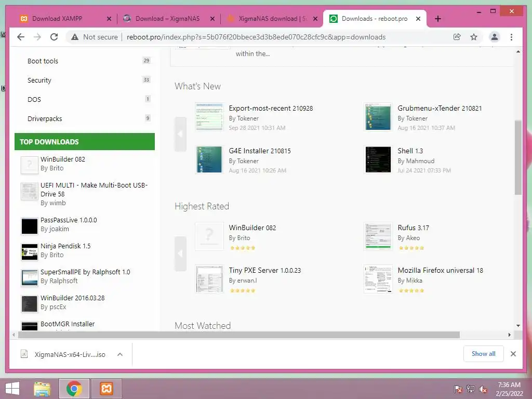Click PassPassLive 1.0.0.0 thumbnail

30,226
